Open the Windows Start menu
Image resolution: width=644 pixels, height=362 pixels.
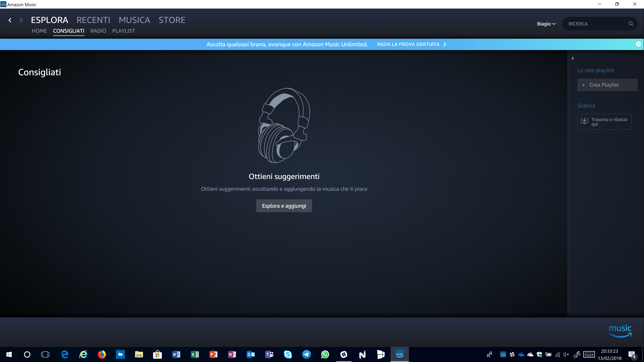coord(9,354)
